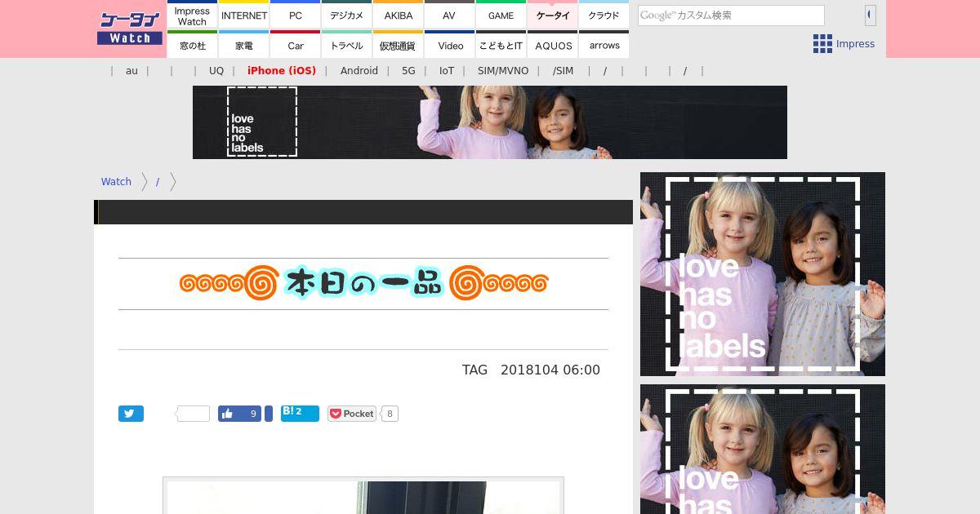Open the 窓の杜 tab

click(192, 45)
